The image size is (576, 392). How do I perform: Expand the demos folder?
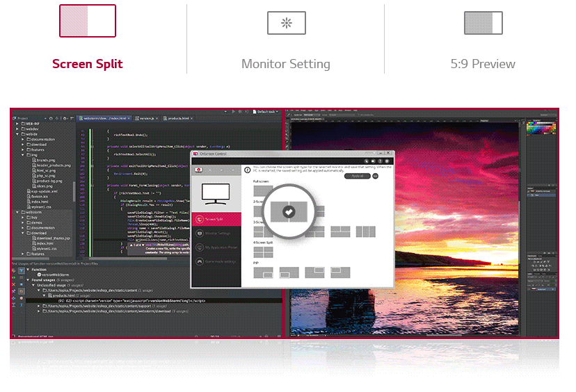click(22, 222)
